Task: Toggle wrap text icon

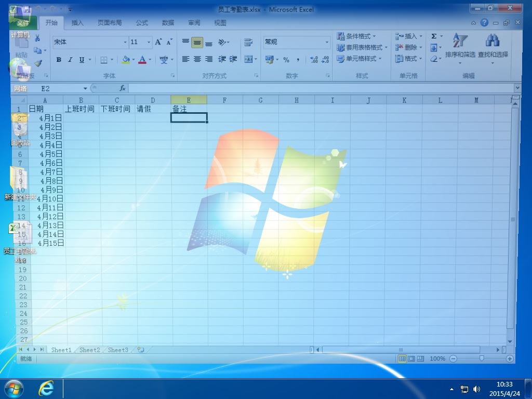Action: pyautogui.click(x=248, y=42)
